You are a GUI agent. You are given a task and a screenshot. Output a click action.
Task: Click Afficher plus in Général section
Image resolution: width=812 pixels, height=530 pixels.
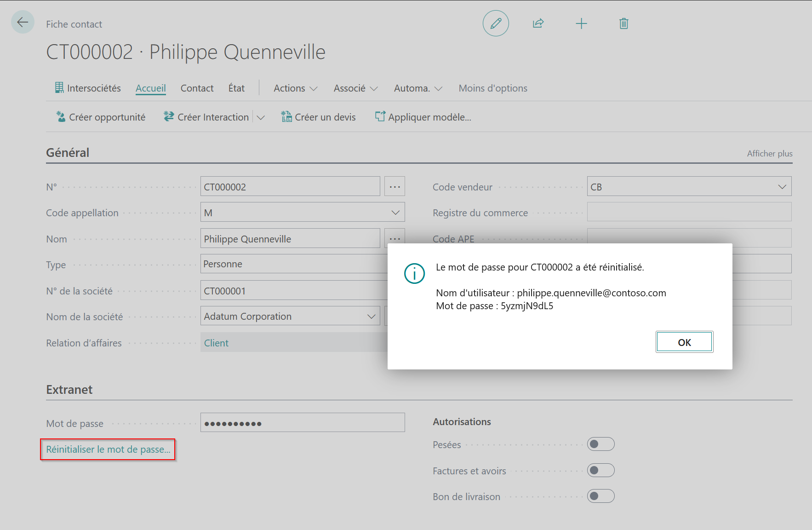tap(770, 154)
